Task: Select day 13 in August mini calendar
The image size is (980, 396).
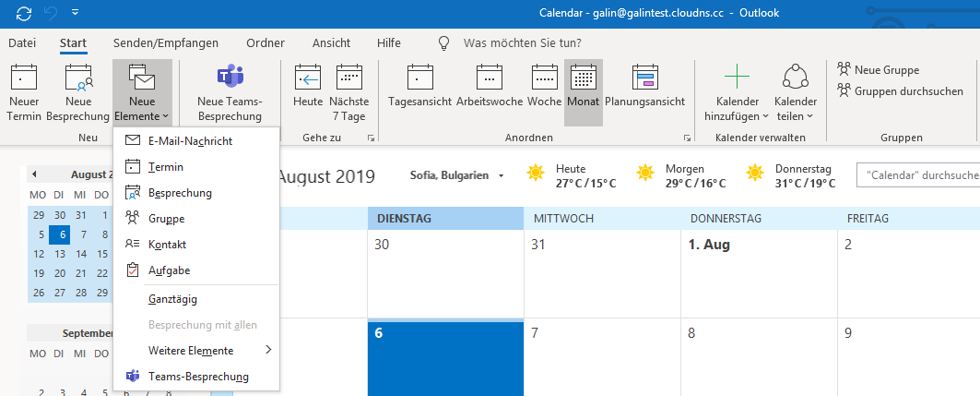Action: click(60, 254)
